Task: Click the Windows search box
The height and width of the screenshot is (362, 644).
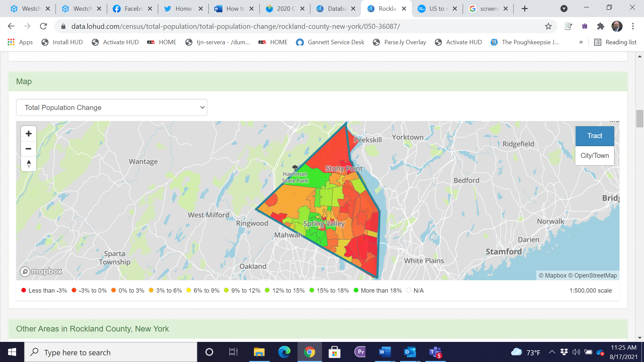Action: pos(111,352)
